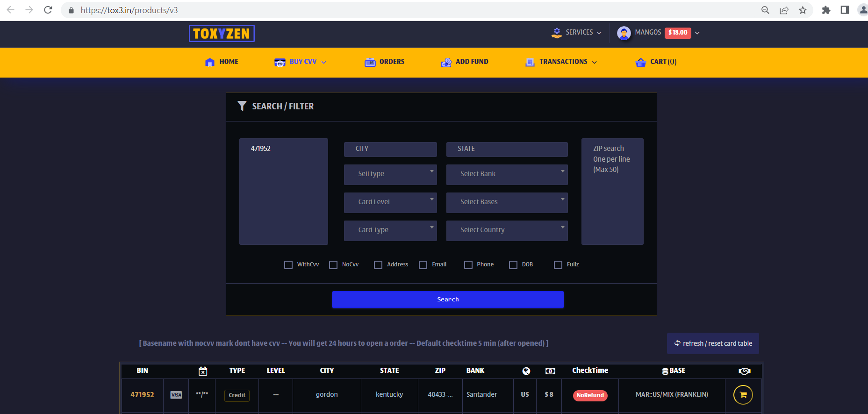The width and height of the screenshot is (868, 414).
Task: Click the NoRefund badge
Action: (590, 395)
